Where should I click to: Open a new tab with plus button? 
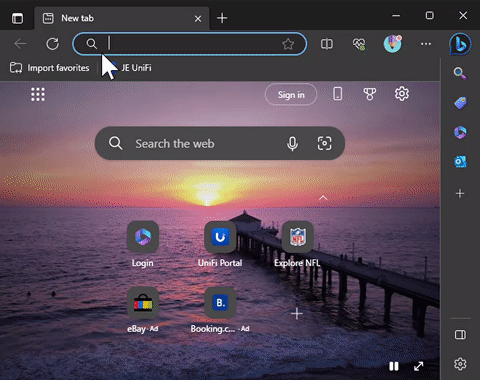(x=222, y=18)
